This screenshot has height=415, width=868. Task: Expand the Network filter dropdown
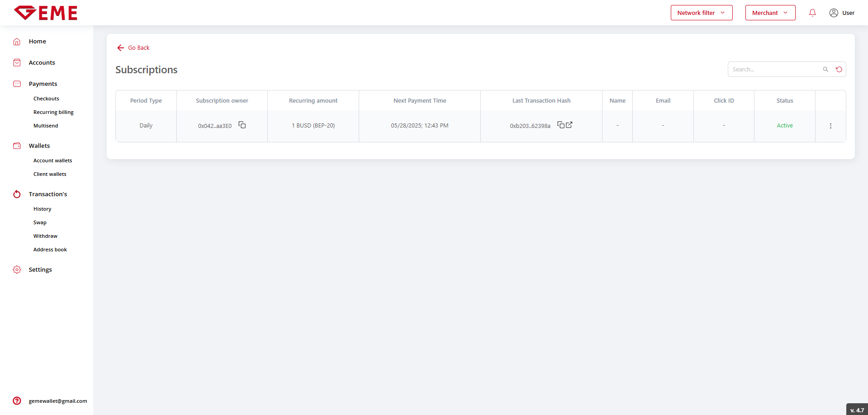[x=701, y=13]
